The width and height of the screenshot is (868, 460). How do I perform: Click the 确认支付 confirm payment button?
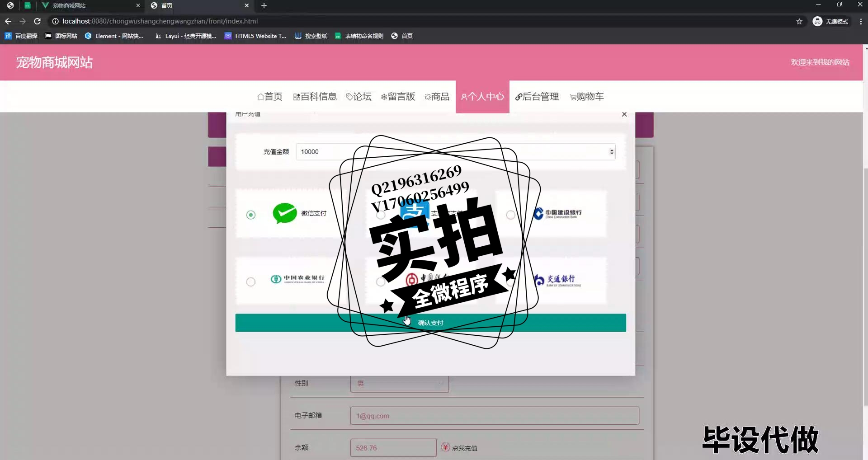coord(430,323)
